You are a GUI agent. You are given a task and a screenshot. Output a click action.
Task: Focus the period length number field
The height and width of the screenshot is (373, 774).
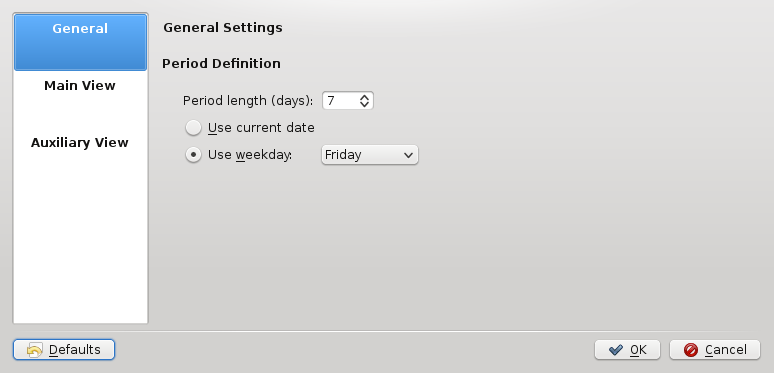pyautogui.click(x=341, y=101)
